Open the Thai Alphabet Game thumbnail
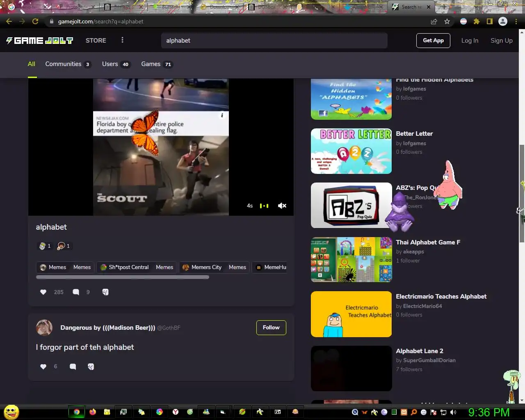Screen dimensions: 525x420 [351, 260]
